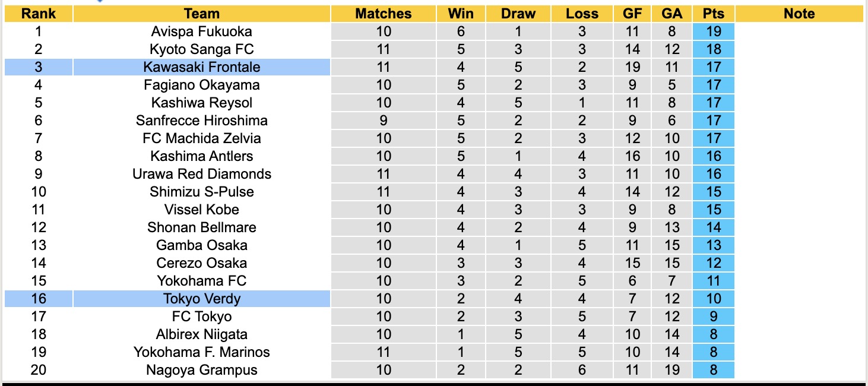Image resolution: width=868 pixels, height=386 pixels.
Task: Open the Urawa Red Diamonds team entry
Action: click(x=202, y=174)
